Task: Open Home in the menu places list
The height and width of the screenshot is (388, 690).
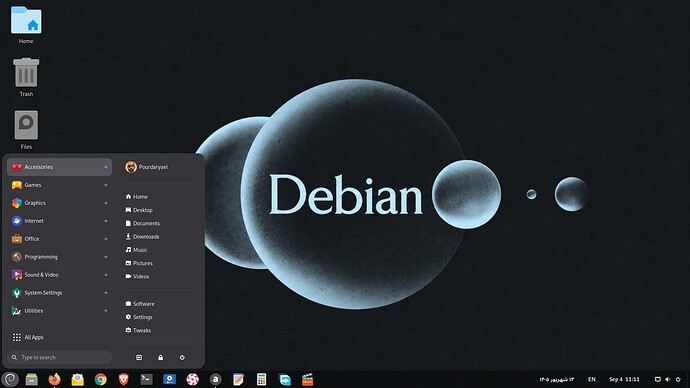Action: (x=136, y=197)
